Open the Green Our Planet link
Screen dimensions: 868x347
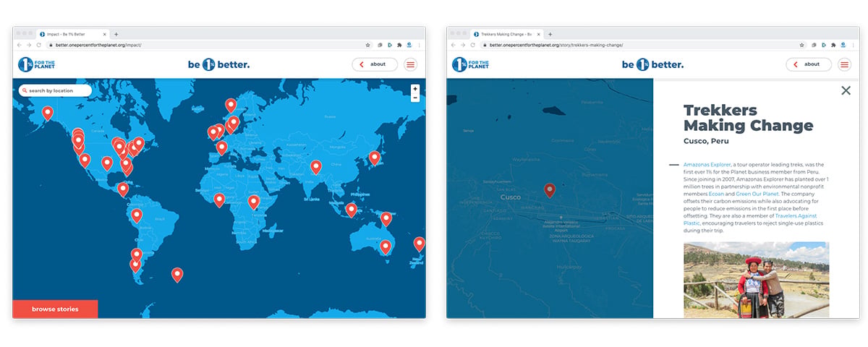tap(759, 194)
